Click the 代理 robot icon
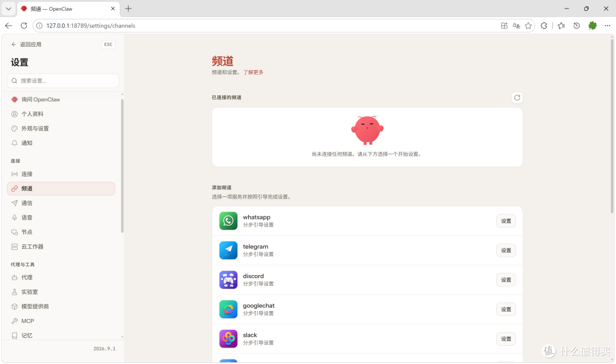 point(14,278)
